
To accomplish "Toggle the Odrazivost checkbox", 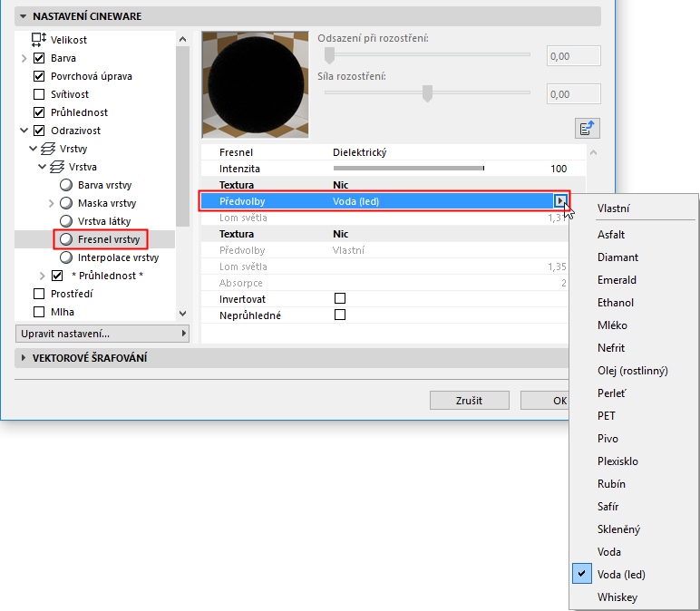I will tap(39, 131).
